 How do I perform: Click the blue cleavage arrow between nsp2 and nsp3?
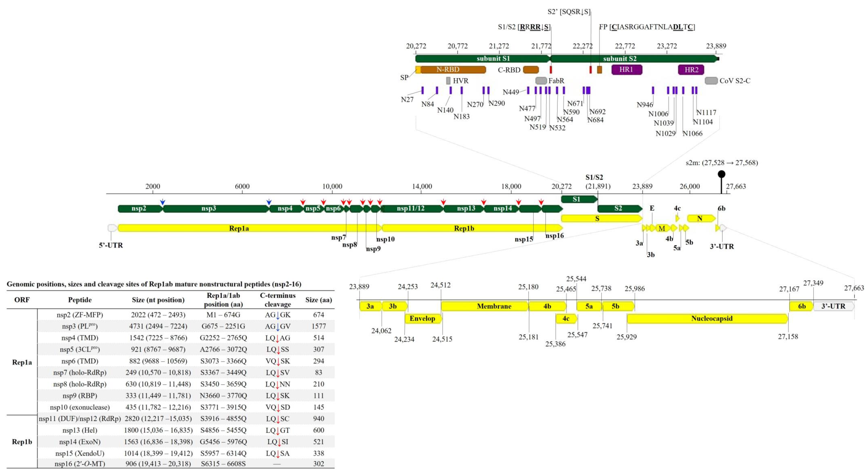[163, 202]
